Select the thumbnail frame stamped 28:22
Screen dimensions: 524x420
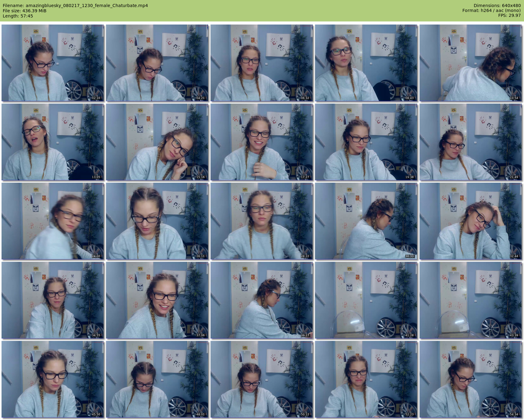pyautogui.click(x=262, y=221)
